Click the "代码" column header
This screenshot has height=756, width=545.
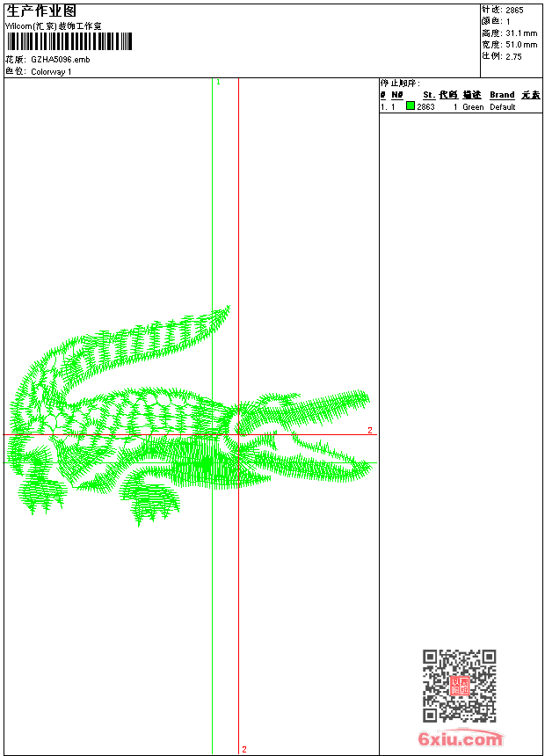tap(448, 95)
